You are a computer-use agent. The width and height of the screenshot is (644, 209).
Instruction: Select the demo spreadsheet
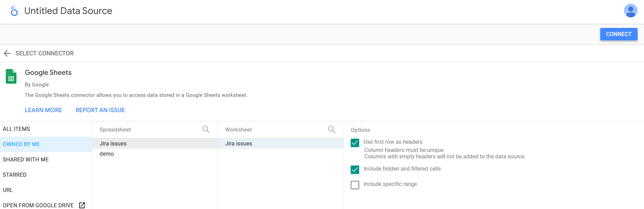(x=155, y=154)
